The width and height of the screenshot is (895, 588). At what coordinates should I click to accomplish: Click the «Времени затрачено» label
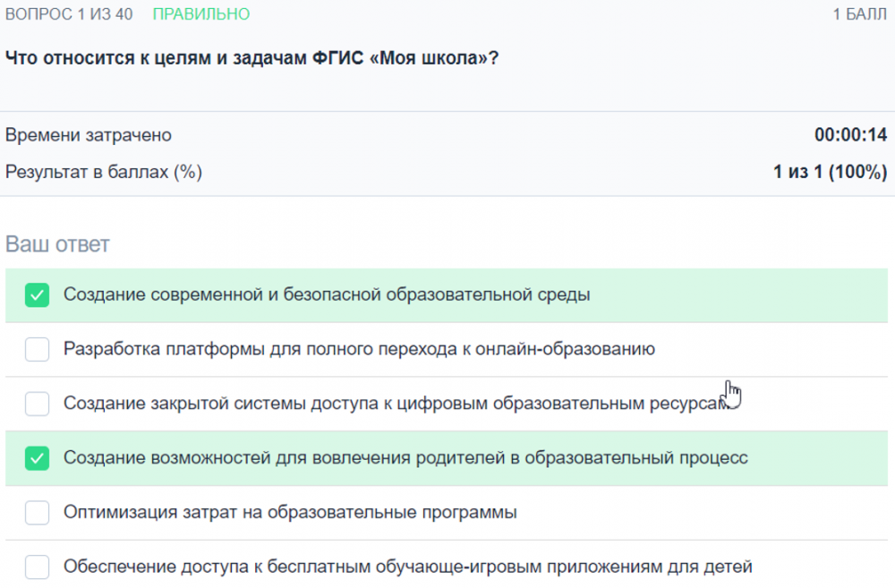[89, 135]
